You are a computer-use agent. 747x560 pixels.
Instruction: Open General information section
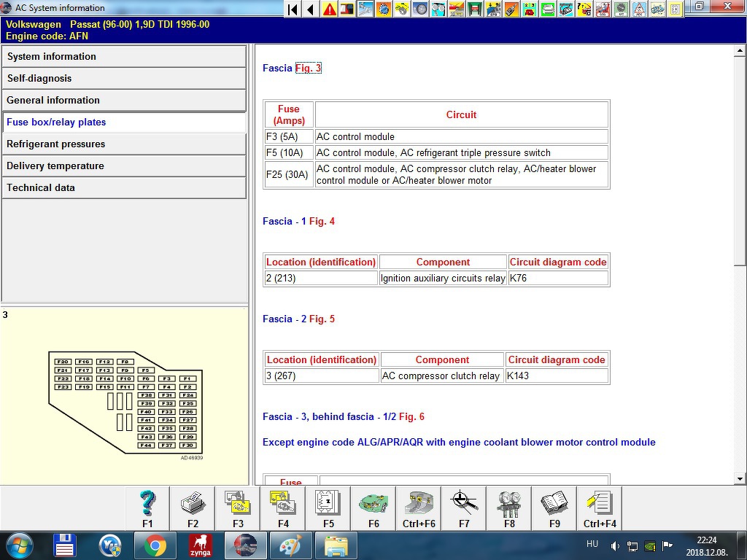coord(124,100)
